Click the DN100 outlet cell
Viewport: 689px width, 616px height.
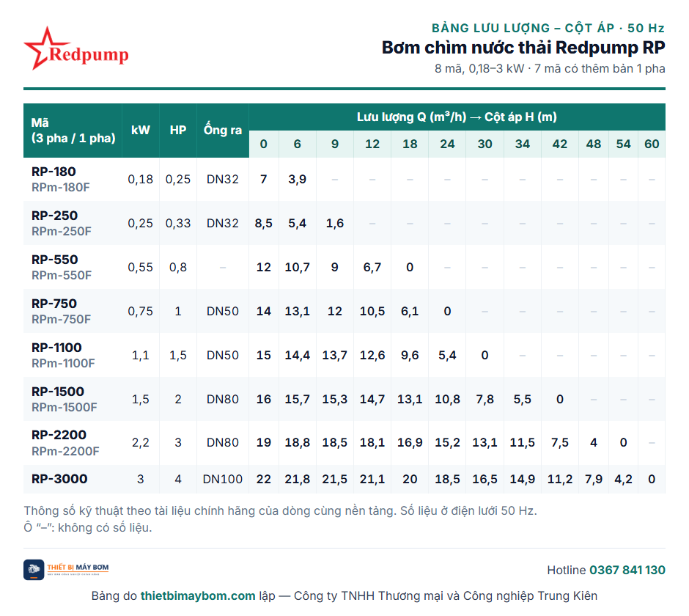pos(223,480)
